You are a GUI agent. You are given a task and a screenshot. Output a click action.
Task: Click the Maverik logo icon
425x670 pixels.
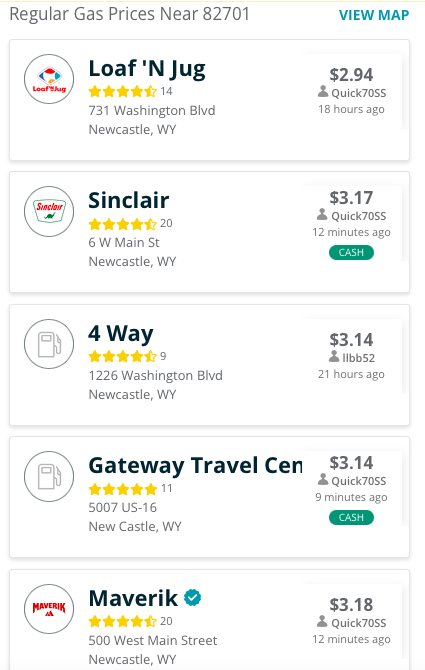49,609
